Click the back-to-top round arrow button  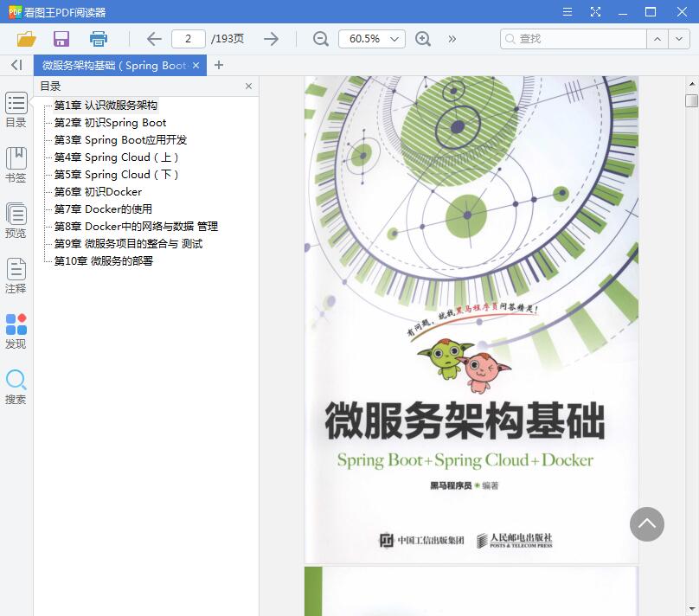tap(647, 524)
